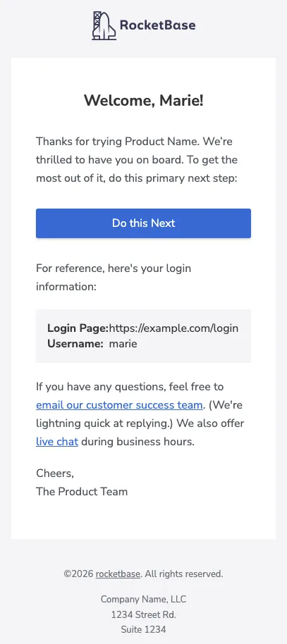Click the rocket logo icon
The height and width of the screenshot is (644, 287).
tap(104, 25)
